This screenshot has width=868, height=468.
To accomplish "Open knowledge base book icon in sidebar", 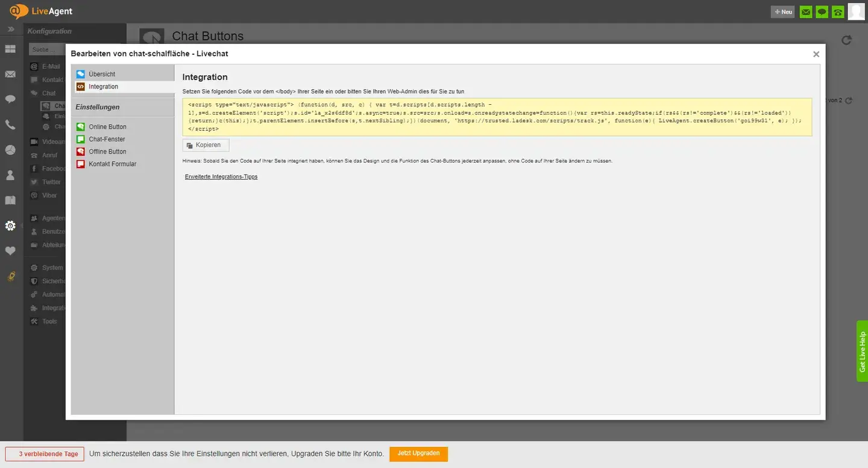I will [10, 201].
